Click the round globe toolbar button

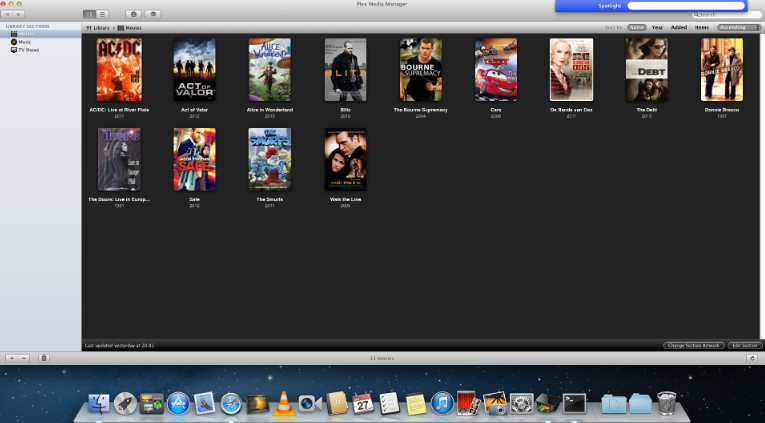point(134,15)
